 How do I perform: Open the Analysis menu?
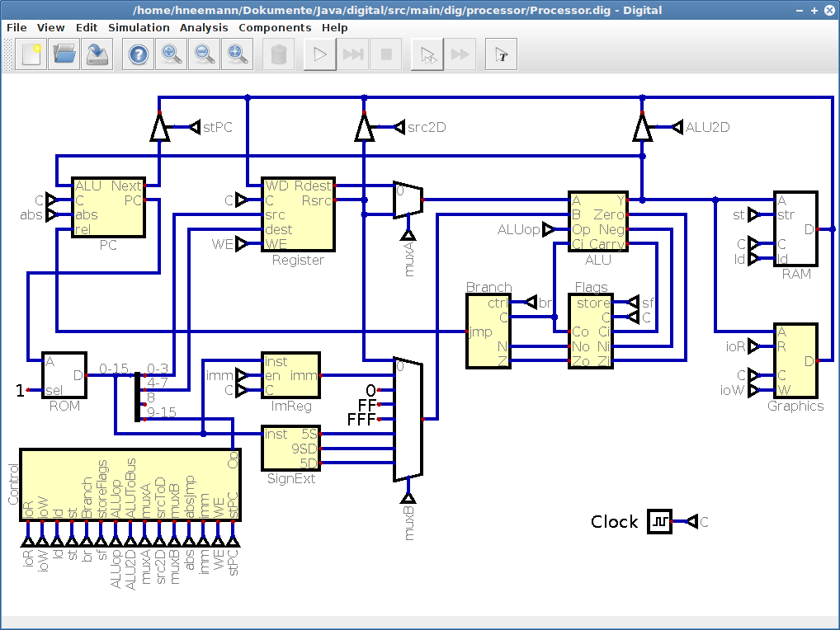pos(204,27)
